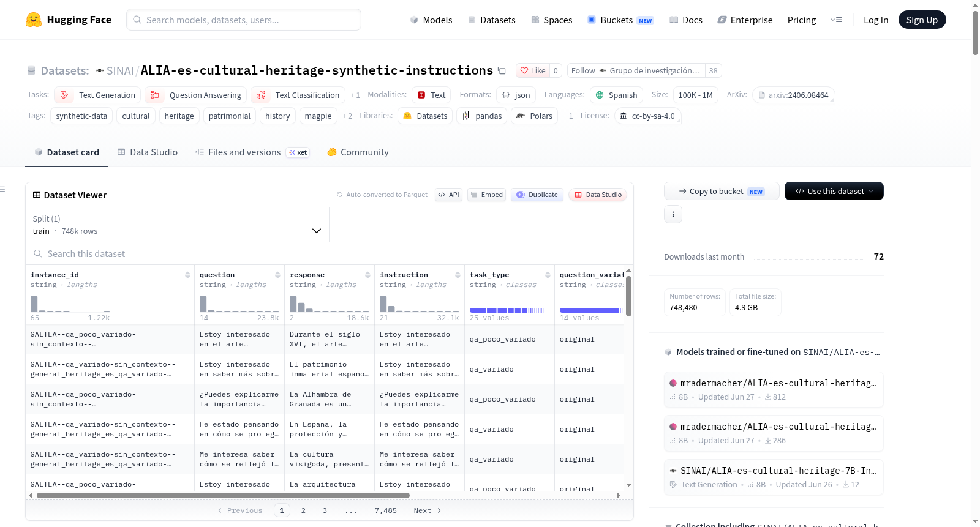Select the Polars library tag
The width and height of the screenshot is (980, 527).
pyautogui.click(x=534, y=116)
